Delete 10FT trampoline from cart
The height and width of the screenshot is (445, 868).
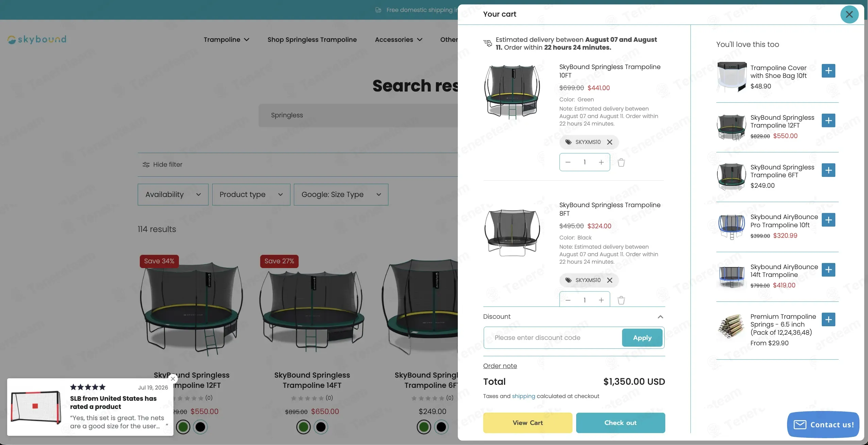[621, 162]
